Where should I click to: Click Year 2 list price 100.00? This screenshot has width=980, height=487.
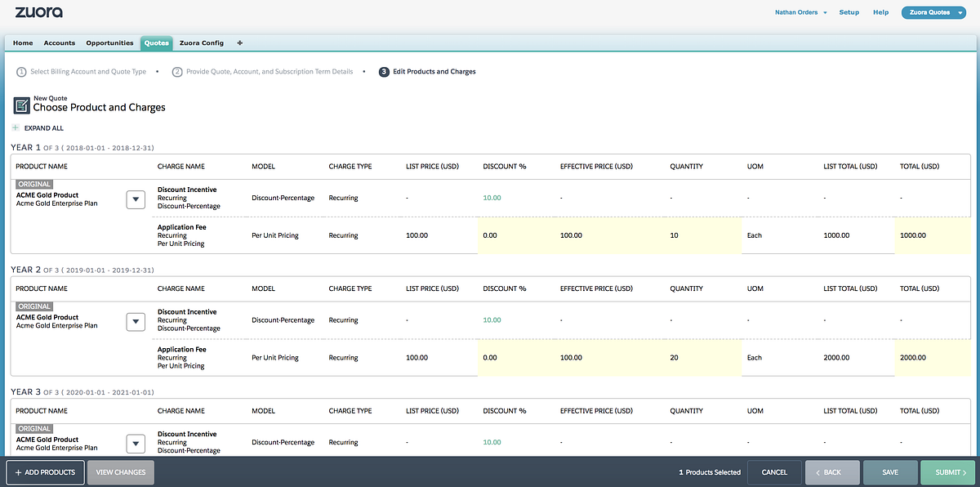(416, 358)
